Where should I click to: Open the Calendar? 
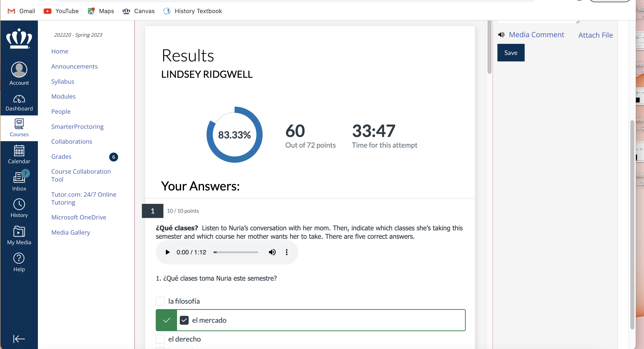click(x=19, y=155)
